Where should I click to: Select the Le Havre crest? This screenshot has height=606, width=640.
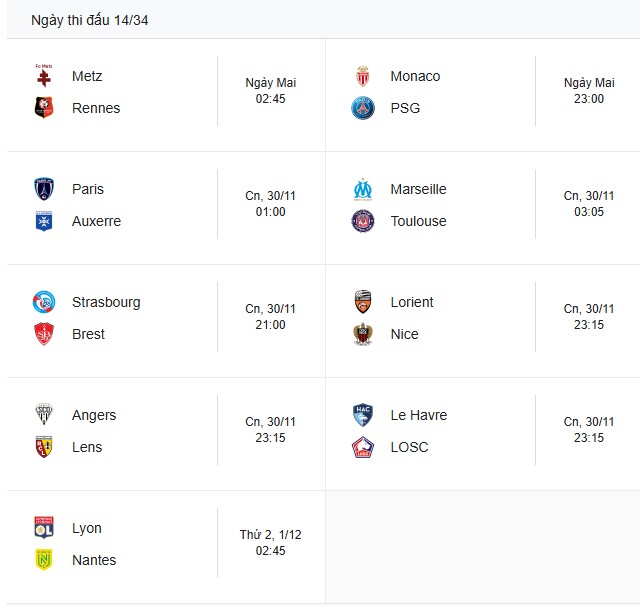point(362,415)
